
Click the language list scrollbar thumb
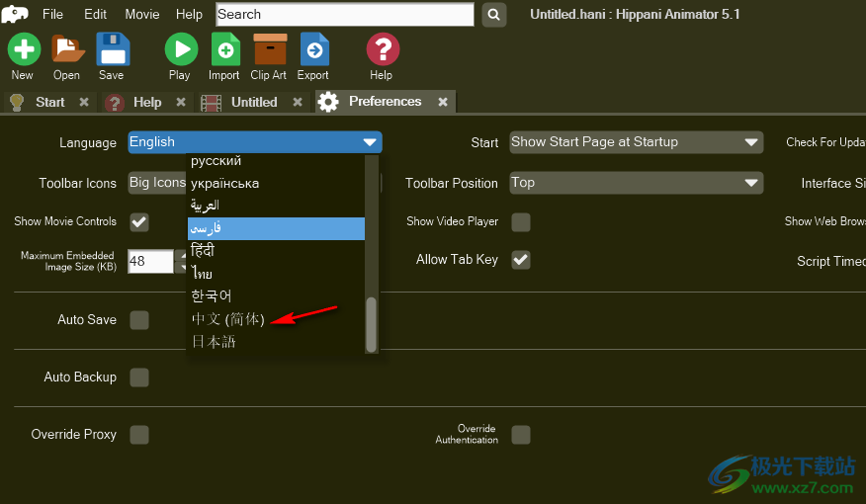point(372,323)
